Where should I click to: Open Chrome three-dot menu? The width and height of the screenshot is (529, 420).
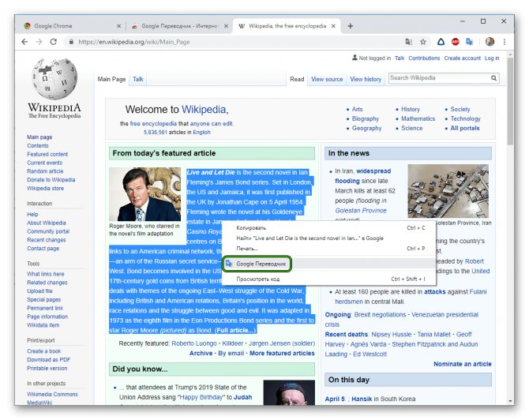(x=505, y=42)
